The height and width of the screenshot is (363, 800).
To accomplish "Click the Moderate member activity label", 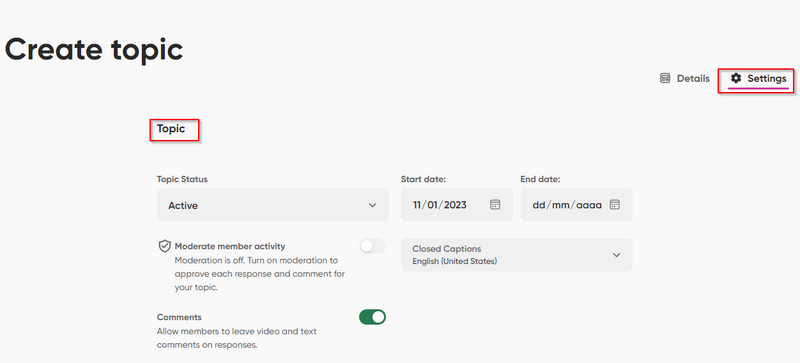I will [230, 247].
